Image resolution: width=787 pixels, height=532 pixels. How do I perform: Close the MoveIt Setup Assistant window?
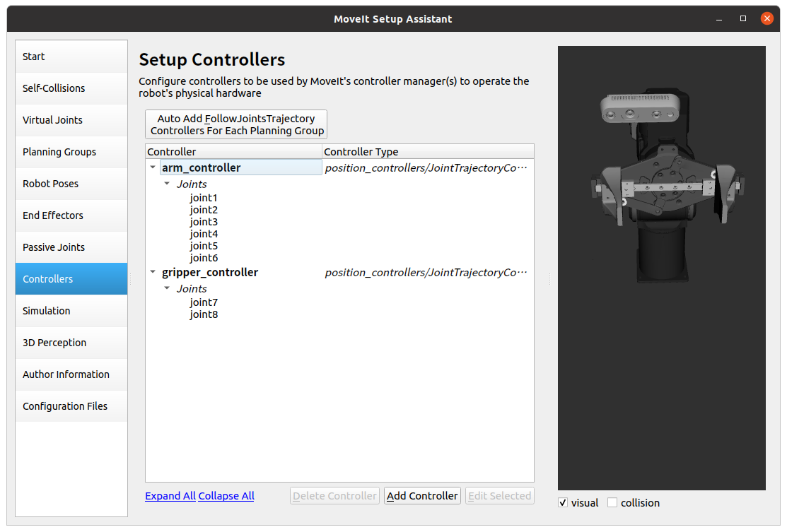[x=766, y=18]
